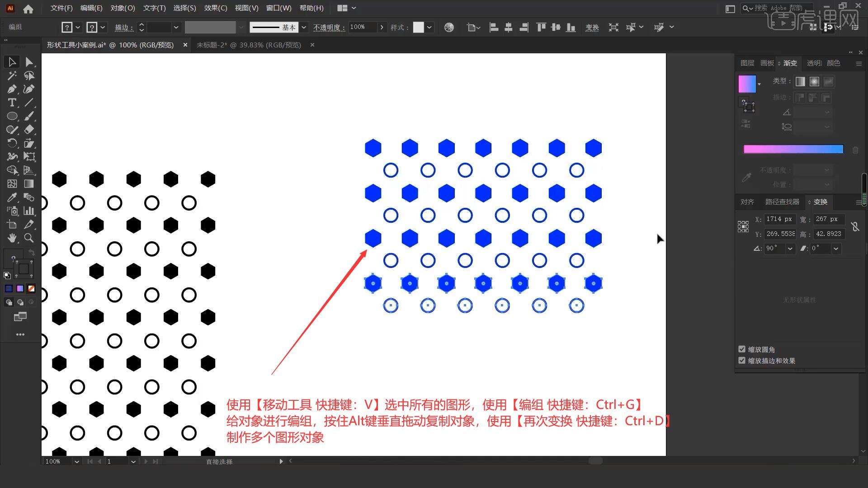Click the X position input field
Screen dimensions: 868x488
(x=780, y=219)
